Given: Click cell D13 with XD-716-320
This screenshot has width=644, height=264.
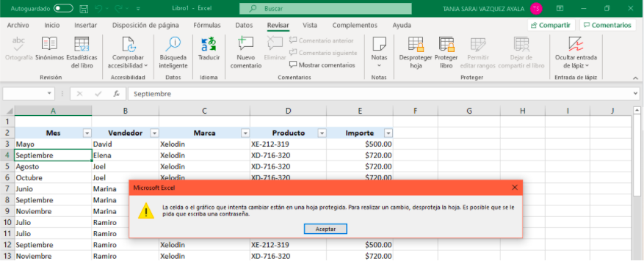Looking at the screenshot, I should coord(289,256).
